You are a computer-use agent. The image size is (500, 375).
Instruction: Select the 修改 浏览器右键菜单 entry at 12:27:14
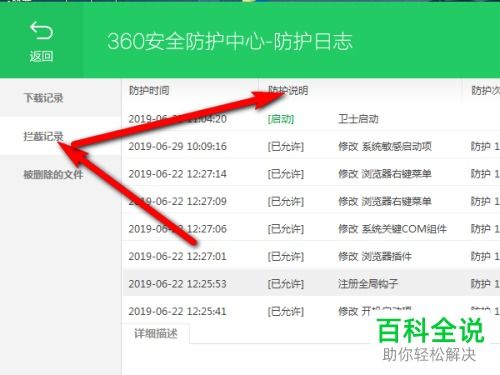pos(385,174)
